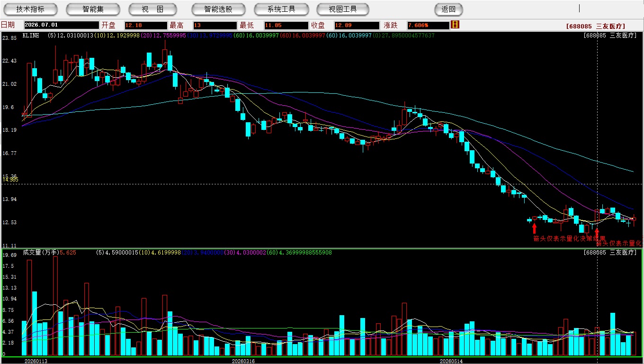This screenshot has height=364, width=644.
Task: Click the volume legend value 5.625
Action: coord(68,253)
